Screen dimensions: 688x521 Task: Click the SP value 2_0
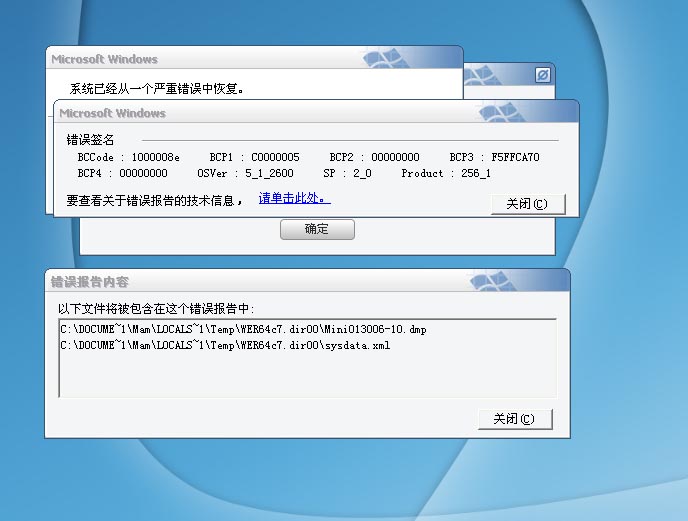tap(362, 173)
